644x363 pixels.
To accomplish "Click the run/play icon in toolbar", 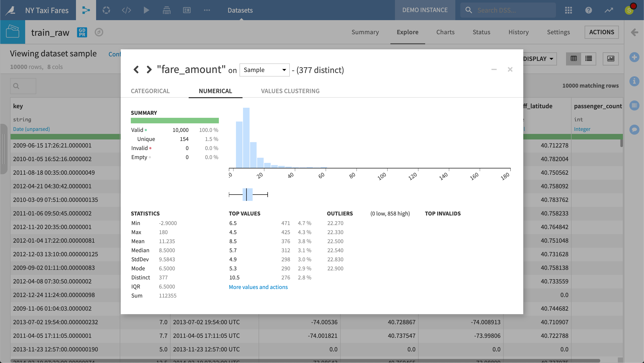I will click(x=146, y=10).
